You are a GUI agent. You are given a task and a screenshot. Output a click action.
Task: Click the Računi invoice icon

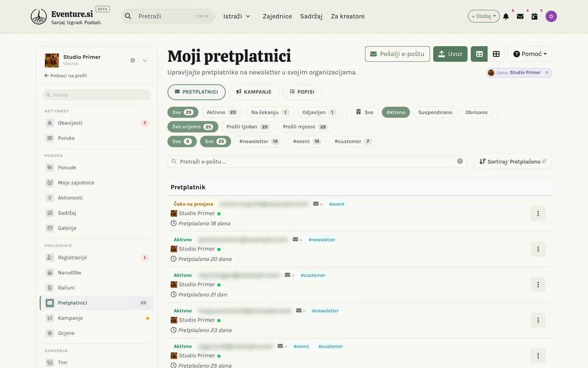50,288
